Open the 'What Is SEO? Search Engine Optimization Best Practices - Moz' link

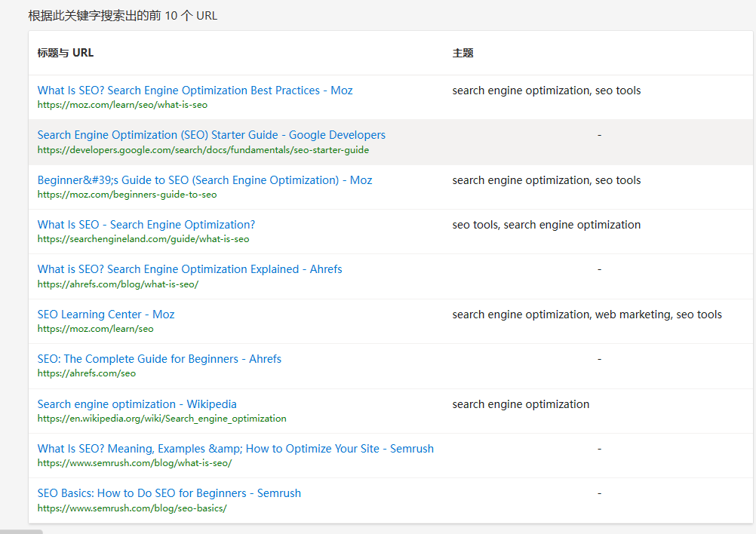coord(195,91)
